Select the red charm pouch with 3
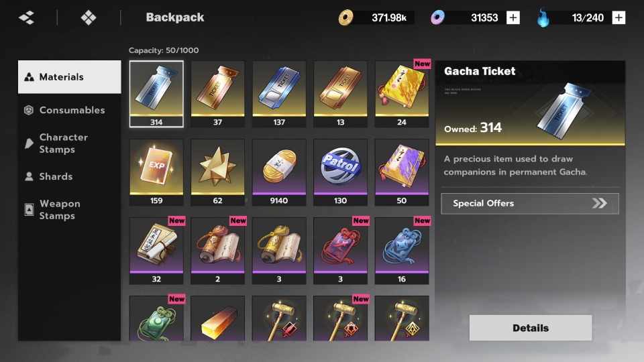 pos(341,251)
